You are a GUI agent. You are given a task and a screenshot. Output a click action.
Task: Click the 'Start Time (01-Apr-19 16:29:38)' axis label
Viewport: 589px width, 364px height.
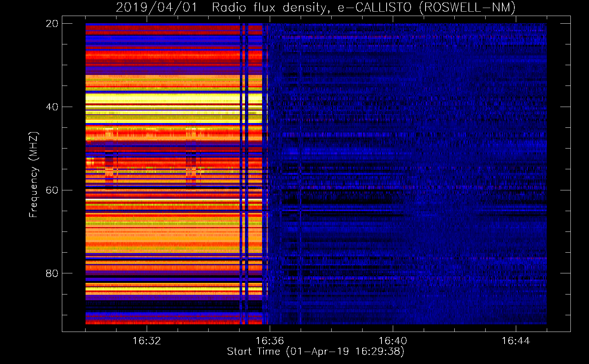316,351
